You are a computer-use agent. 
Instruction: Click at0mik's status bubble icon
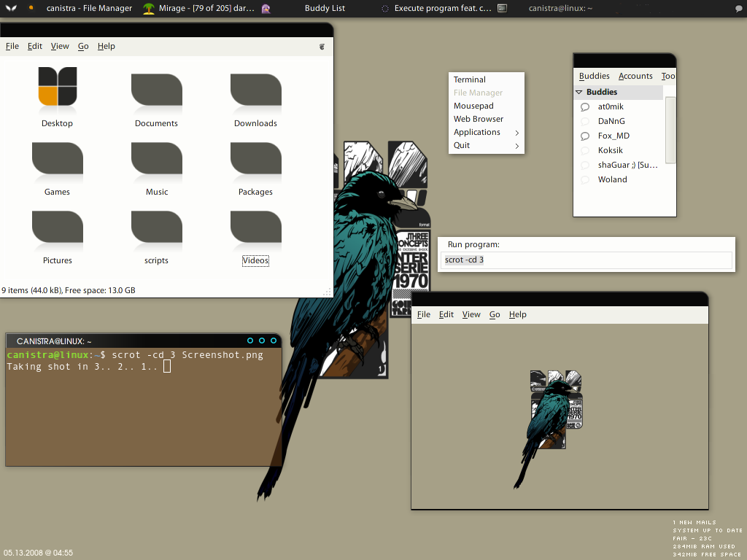tap(585, 107)
